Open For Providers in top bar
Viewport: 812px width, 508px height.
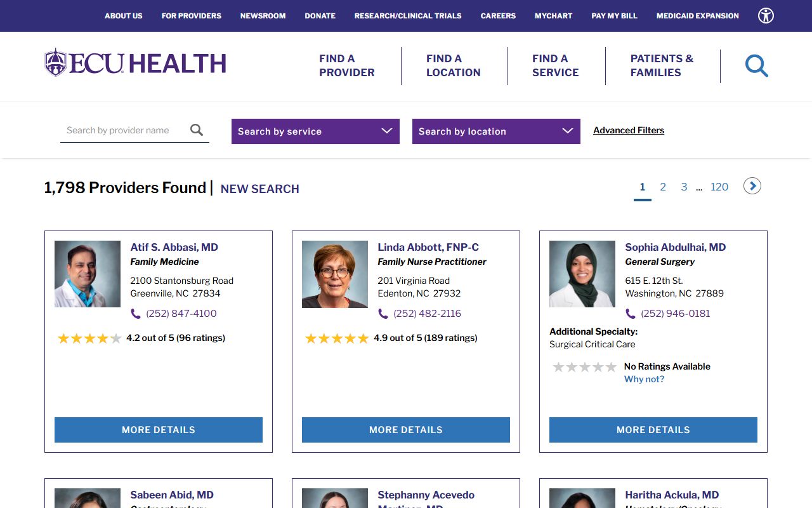point(192,16)
